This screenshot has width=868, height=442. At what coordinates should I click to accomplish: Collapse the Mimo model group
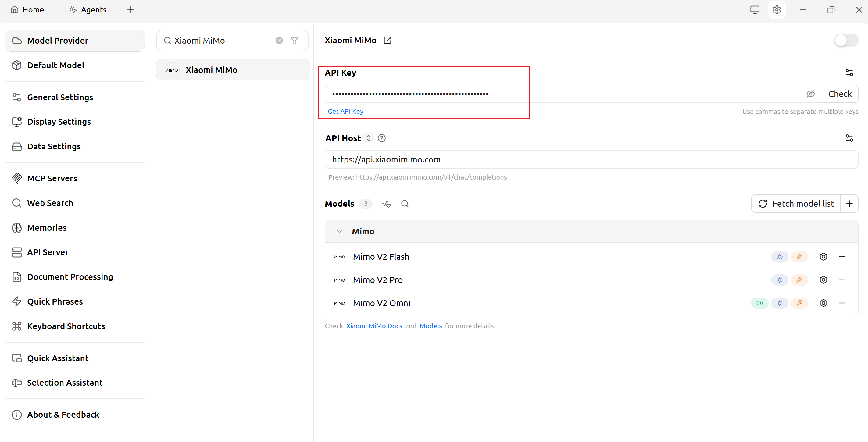point(339,231)
